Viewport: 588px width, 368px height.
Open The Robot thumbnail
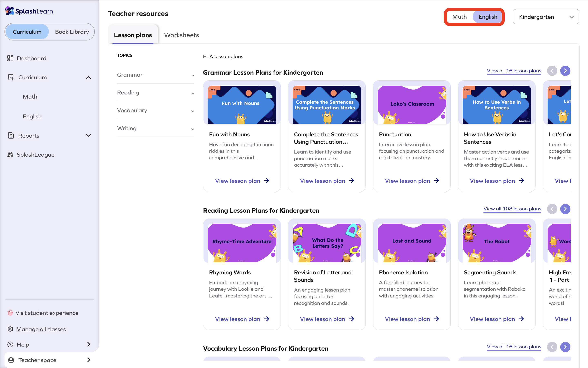(497, 243)
